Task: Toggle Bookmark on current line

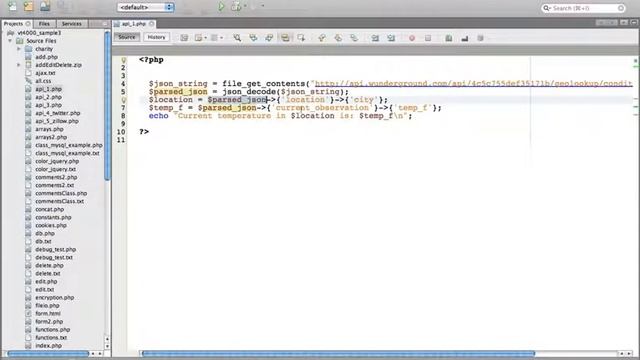Action: click(x=354, y=38)
